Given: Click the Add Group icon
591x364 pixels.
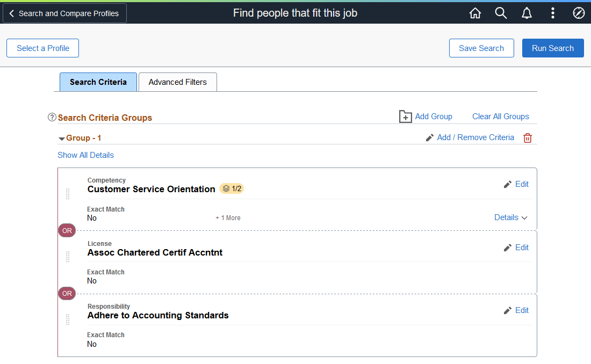Looking at the screenshot, I should [x=406, y=116].
